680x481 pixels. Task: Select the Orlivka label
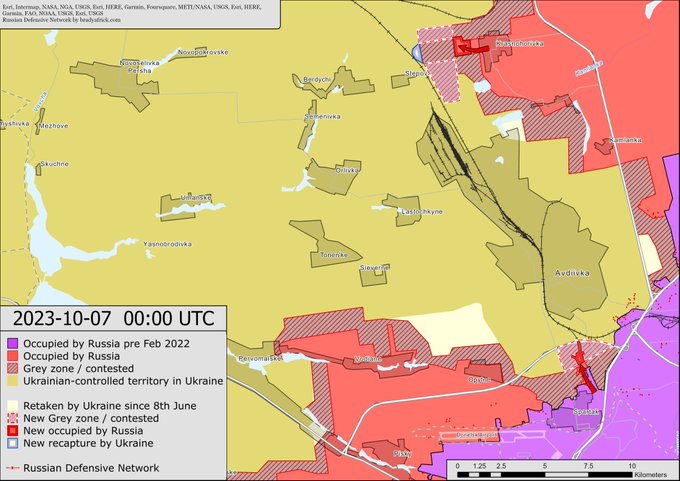347,170
